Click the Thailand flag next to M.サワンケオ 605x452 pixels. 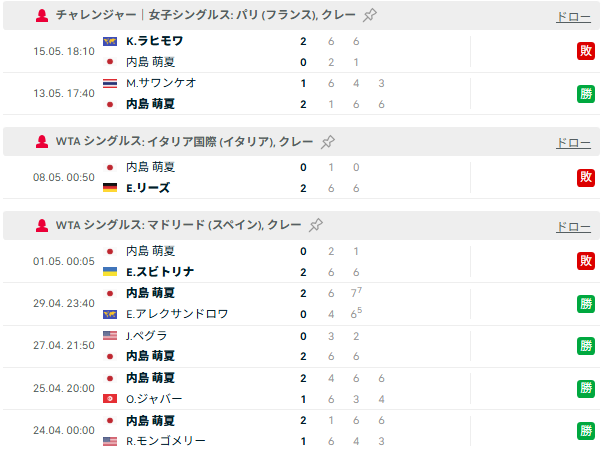coord(110,83)
